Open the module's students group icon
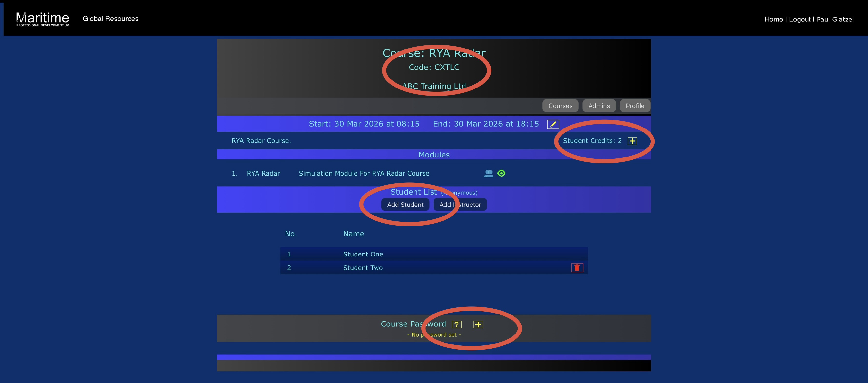Screen dimensions: 868x383 pyautogui.click(x=488, y=174)
